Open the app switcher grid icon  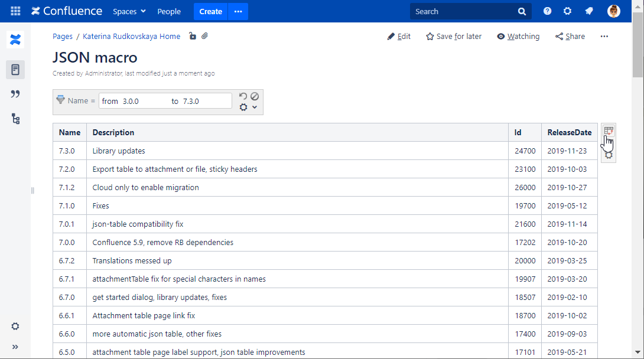tap(15, 11)
